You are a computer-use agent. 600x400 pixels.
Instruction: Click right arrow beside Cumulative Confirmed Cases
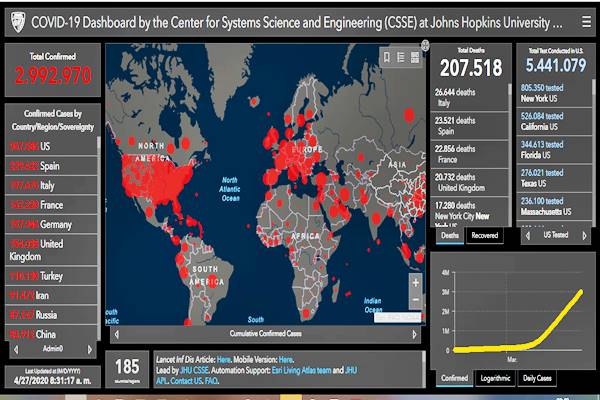(414, 334)
